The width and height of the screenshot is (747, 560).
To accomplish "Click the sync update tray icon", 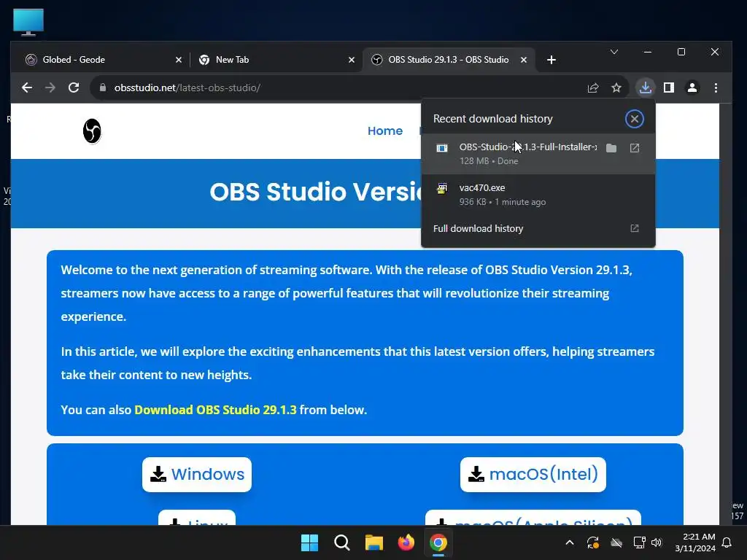I will click(x=593, y=542).
